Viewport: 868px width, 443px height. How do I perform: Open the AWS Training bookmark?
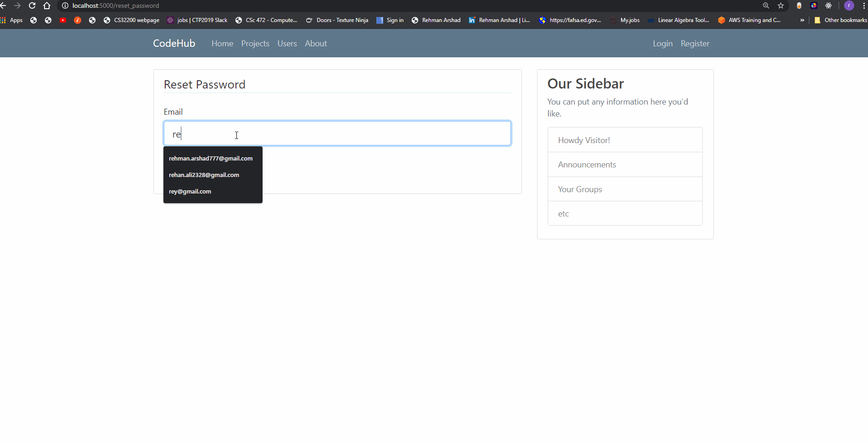(x=750, y=20)
